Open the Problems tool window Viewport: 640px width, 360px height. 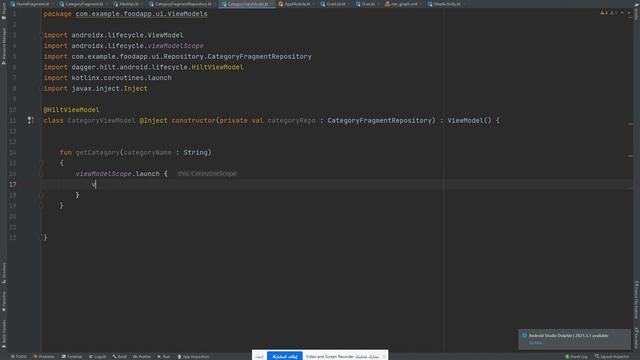pyautogui.click(x=44, y=357)
